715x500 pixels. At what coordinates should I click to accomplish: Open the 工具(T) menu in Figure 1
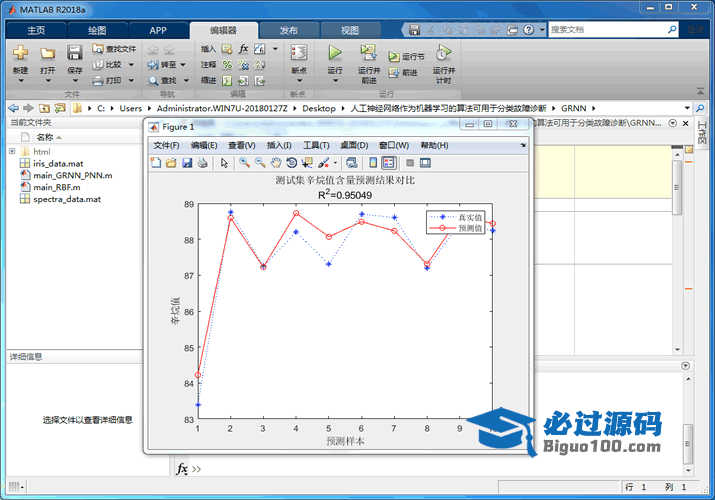coord(316,145)
